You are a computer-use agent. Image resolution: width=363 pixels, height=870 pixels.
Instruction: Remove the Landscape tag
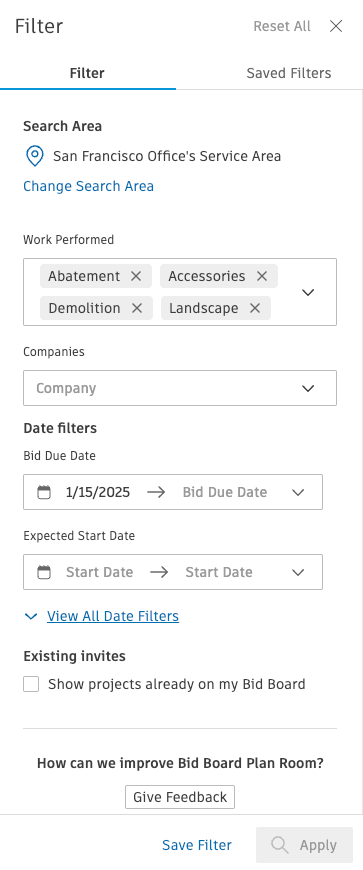255,308
